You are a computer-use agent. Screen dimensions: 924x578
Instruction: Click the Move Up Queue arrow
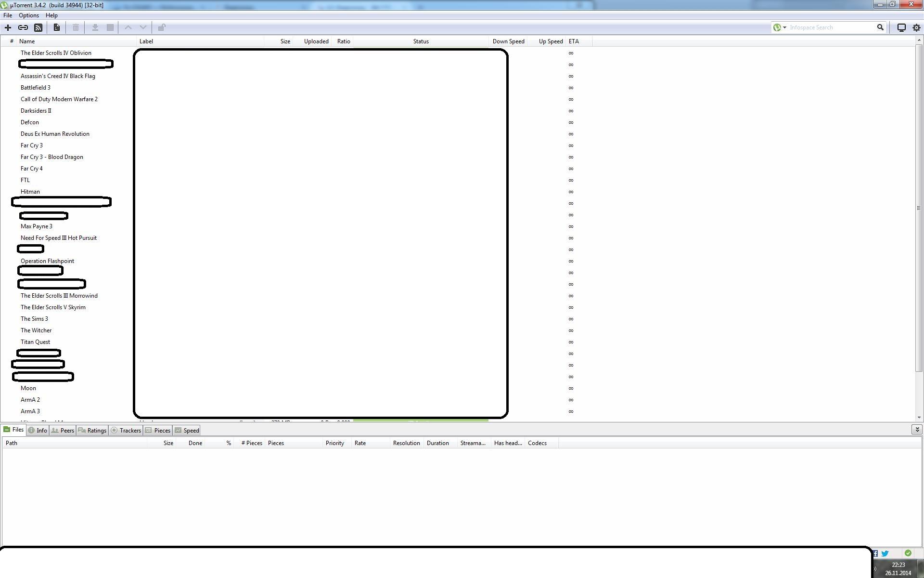point(128,27)
